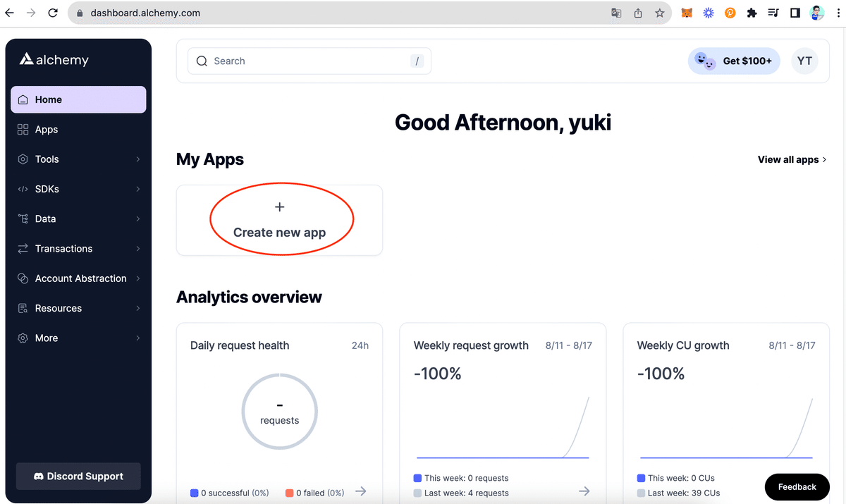Click the Tools hexagon icon
This screenshot has height=504, width=846.
[23, 159]
